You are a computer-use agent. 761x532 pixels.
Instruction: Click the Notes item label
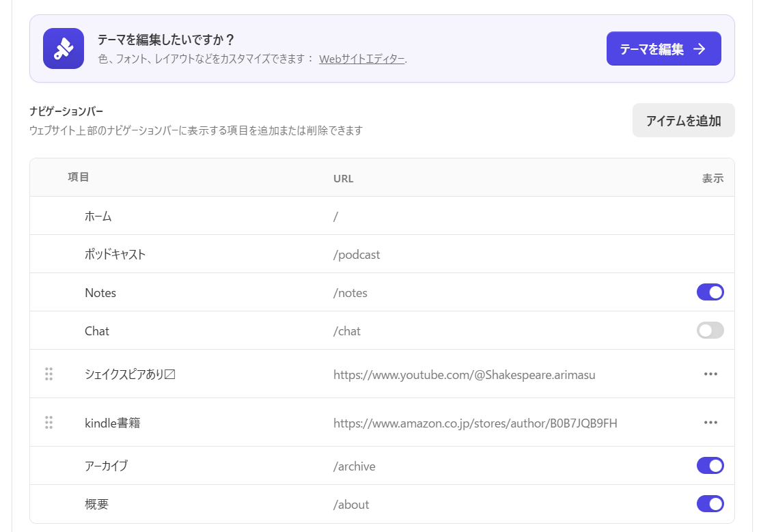click(x=100, y=293)
